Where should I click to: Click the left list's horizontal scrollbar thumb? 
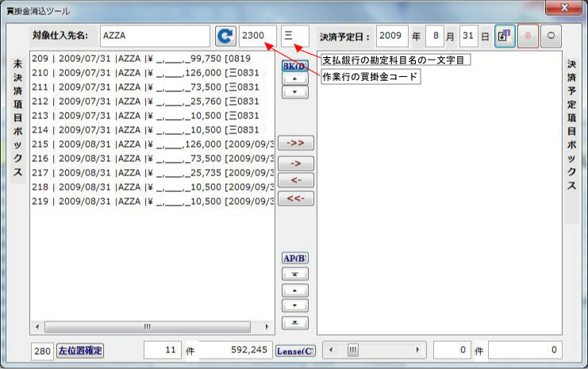point(148,327)
